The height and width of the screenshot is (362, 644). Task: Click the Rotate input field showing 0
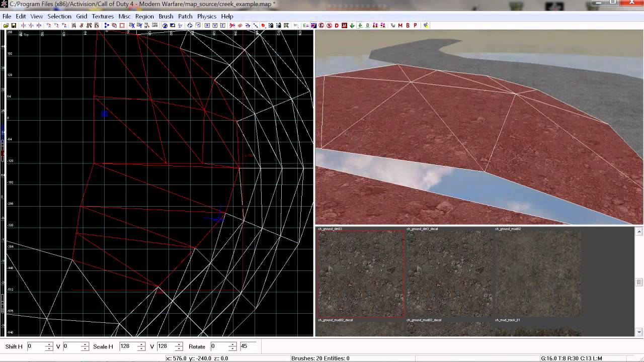tap(219, 346)
